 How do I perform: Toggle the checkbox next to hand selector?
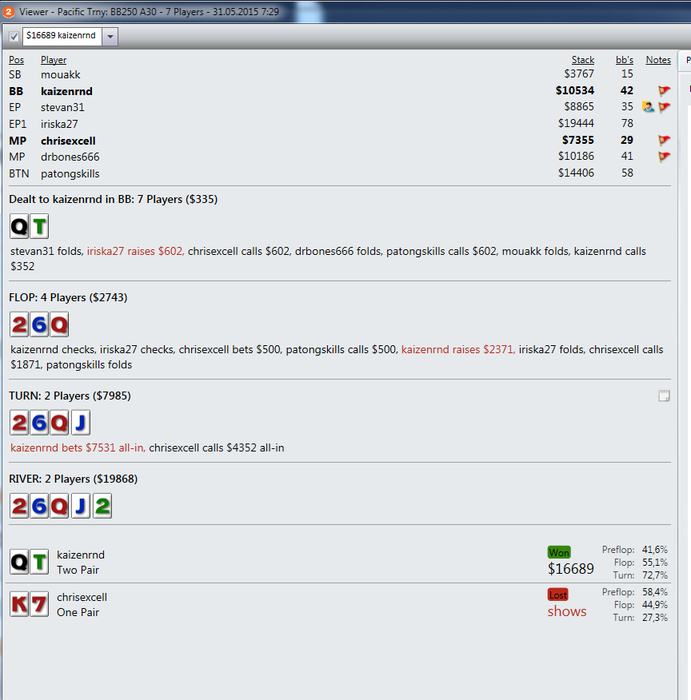pyautogui.click(x=14, y=37)
